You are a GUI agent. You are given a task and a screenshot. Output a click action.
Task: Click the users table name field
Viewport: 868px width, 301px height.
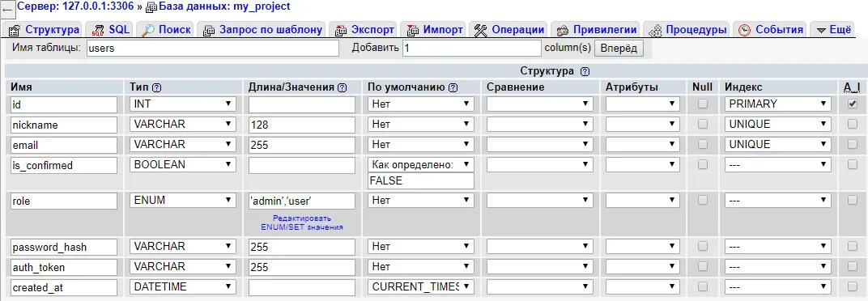(x=213, y=48)
